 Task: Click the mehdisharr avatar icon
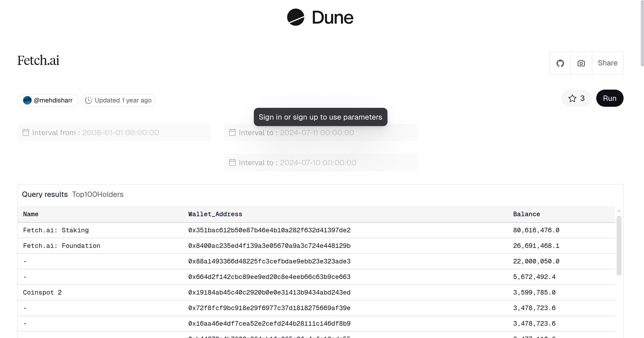click(27, 100)
